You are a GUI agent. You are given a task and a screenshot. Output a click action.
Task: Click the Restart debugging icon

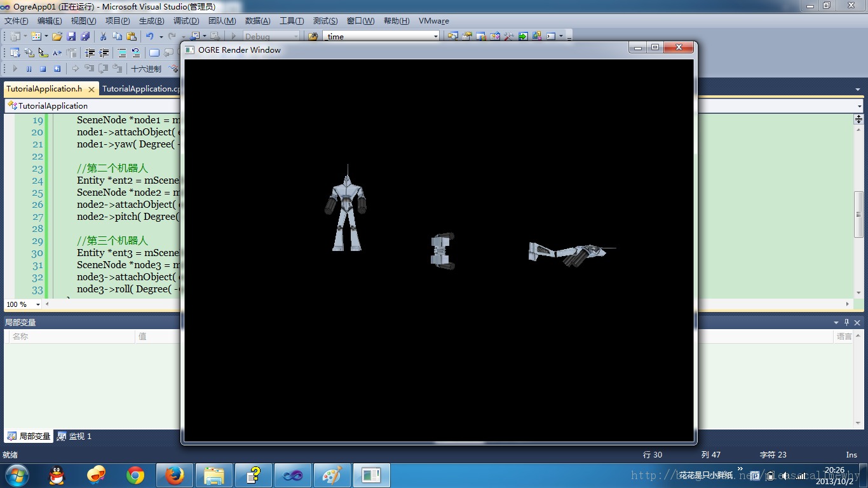(x=57, y=69)
